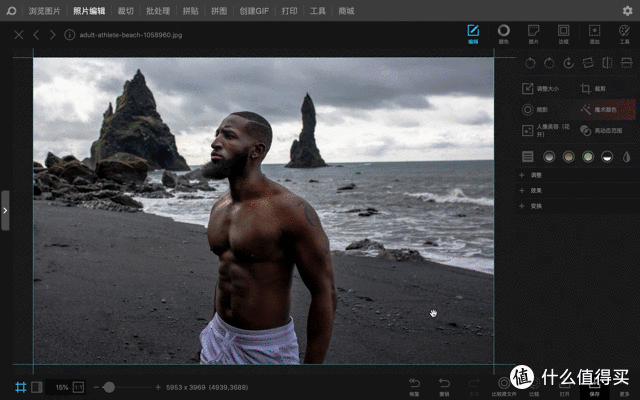Show photo info with the (i) icon

click(x=69, y=35)
